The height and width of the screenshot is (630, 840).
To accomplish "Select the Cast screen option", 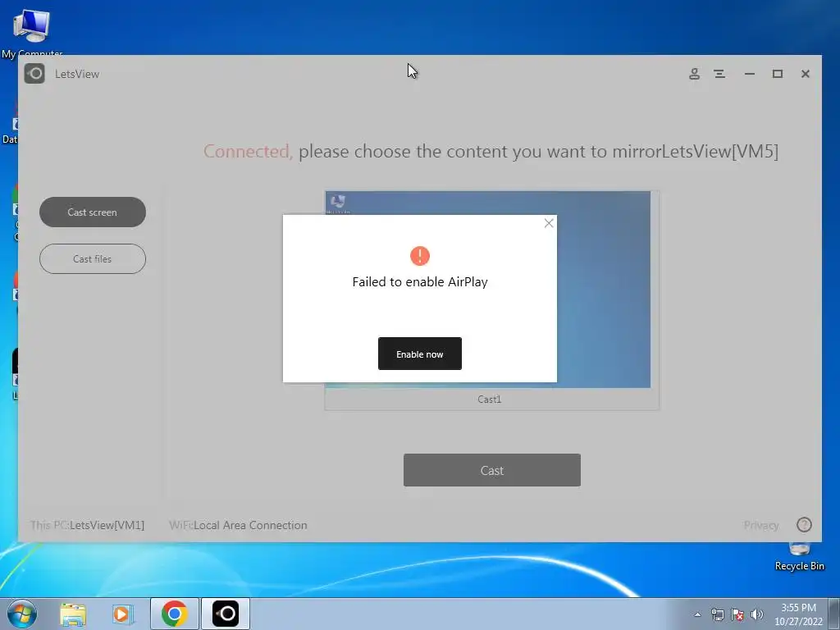I will 93,212.
